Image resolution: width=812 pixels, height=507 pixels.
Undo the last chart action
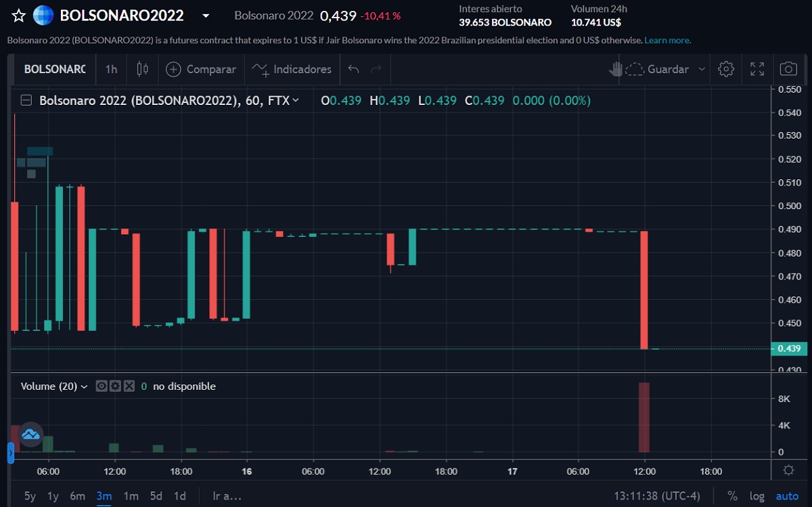[353, 69]
